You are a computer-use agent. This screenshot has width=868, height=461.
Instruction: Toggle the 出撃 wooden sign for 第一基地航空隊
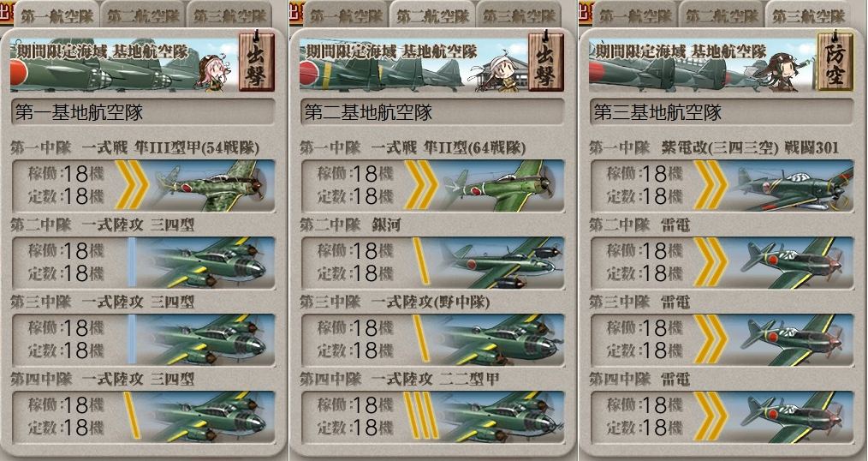pos(257,62)
